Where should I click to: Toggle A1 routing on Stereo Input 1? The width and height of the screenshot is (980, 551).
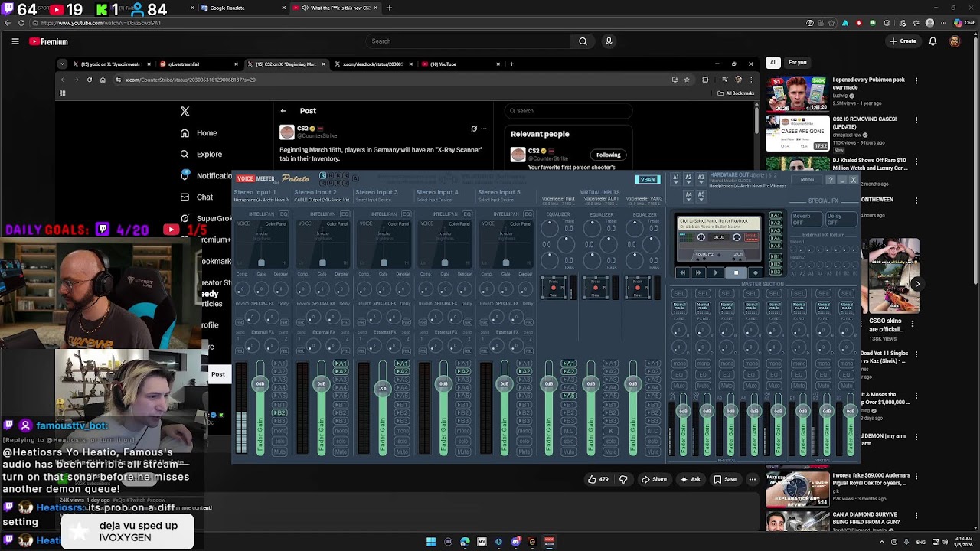[x=279, y=364]
